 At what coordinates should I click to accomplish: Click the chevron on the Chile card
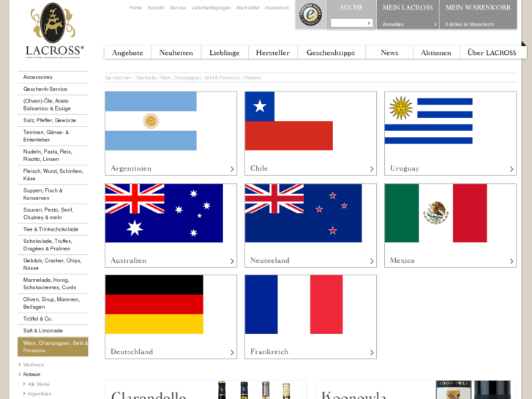click(372, 169)
